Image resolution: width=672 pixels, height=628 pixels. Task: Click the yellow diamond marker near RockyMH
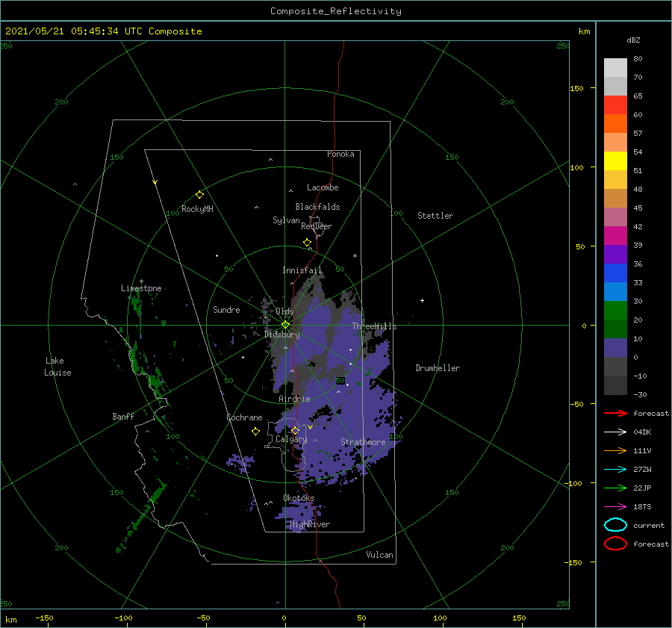199,195
